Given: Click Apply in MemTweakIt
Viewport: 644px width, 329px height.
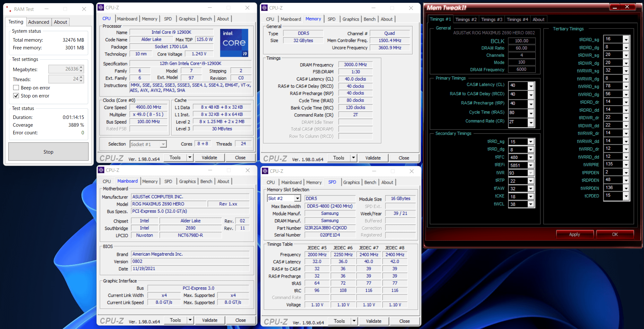Looking at the screenshot, I should point(574,234).
